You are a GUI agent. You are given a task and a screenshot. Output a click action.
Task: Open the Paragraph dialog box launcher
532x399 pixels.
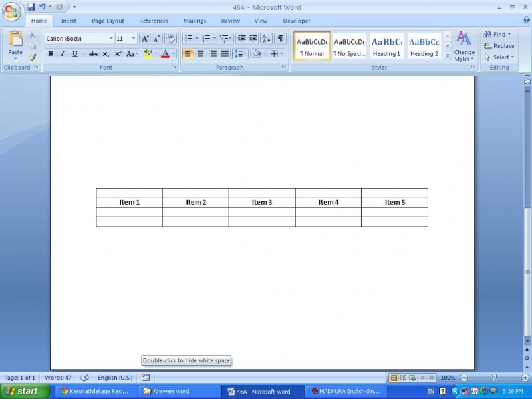pyautogui.click(x=284, y=67)
